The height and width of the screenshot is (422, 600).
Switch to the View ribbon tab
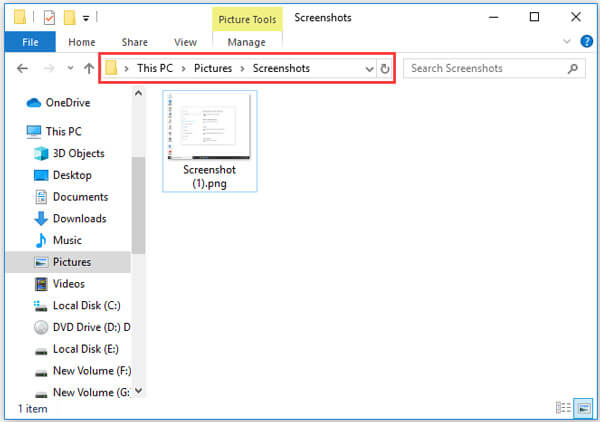click(x=185, y=42)
